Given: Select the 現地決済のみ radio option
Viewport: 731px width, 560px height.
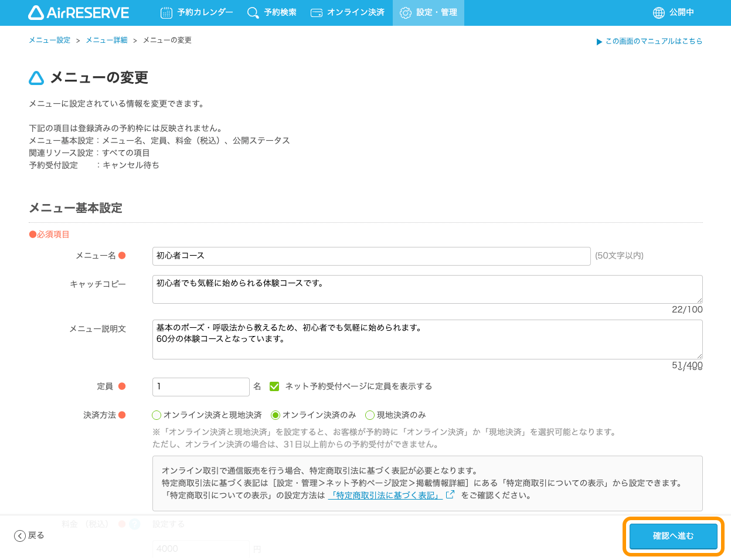Looking at the screenshot, I should tap(370, 415).
